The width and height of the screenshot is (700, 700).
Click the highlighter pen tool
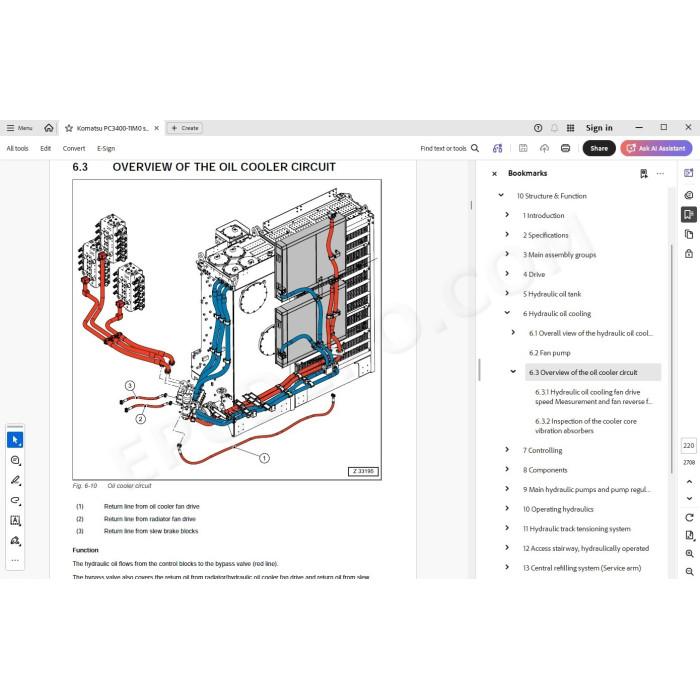[x=15, y=480]
